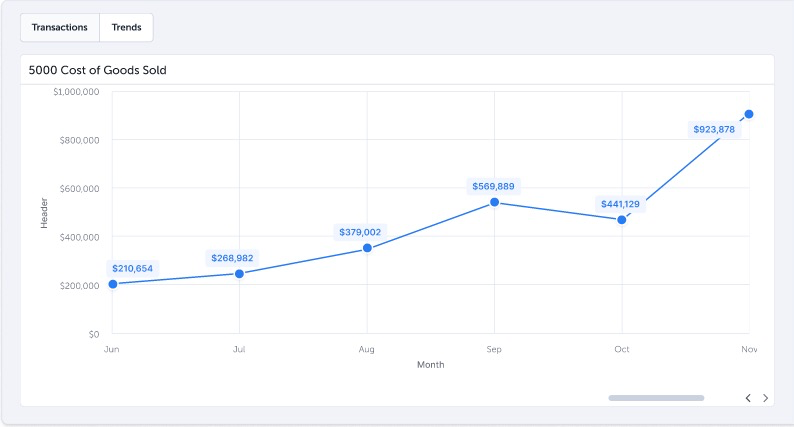The width and height of the screenshot is (794, 427).
Task: Click the October data point marker
Action: coord(622,219)
